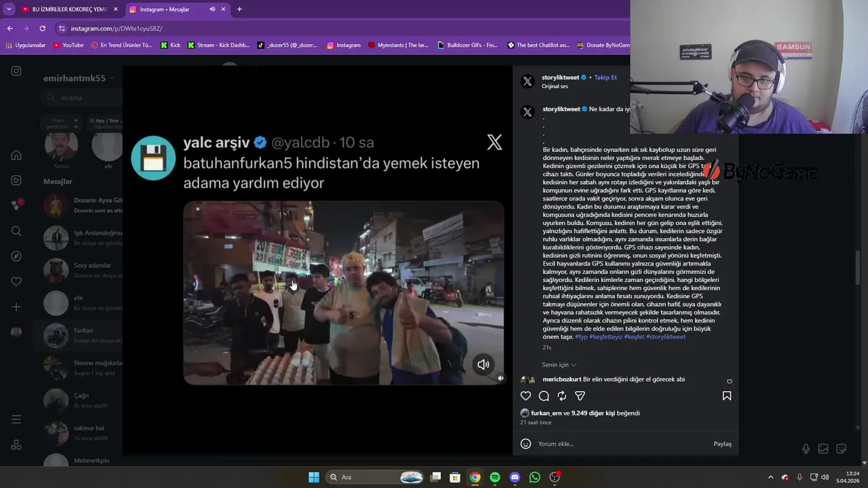Create a new post with plus icon

(16, 307)
